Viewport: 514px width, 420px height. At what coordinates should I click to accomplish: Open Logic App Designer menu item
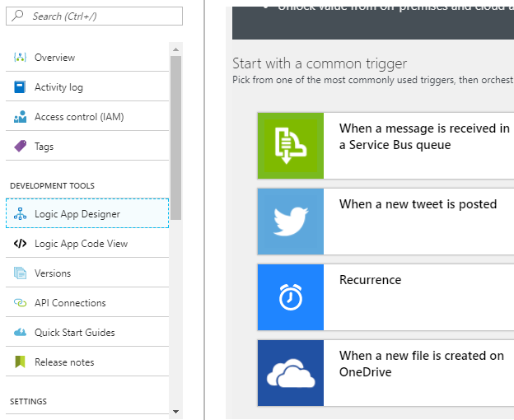(77, 214)
